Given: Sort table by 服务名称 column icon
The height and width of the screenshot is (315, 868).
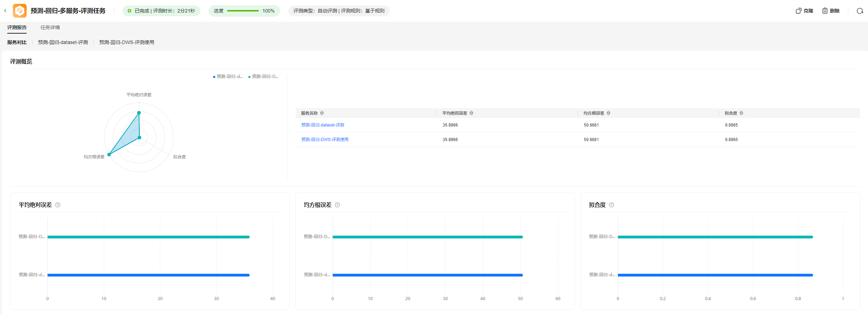Looking at the screenshot, I should [322, 113].
